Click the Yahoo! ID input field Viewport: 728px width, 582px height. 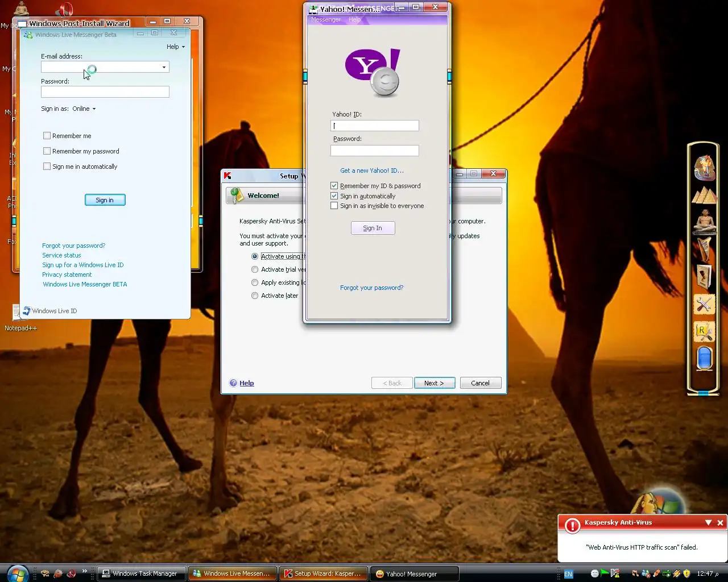(375, 126)
